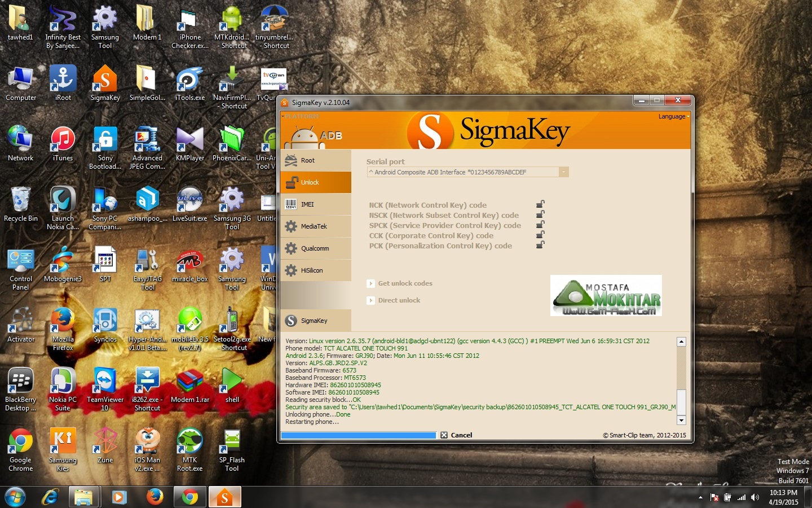Open the Zune desktop icon
Image resolution: width=812 pixels, height=508 pixels.
click(105, 446)
